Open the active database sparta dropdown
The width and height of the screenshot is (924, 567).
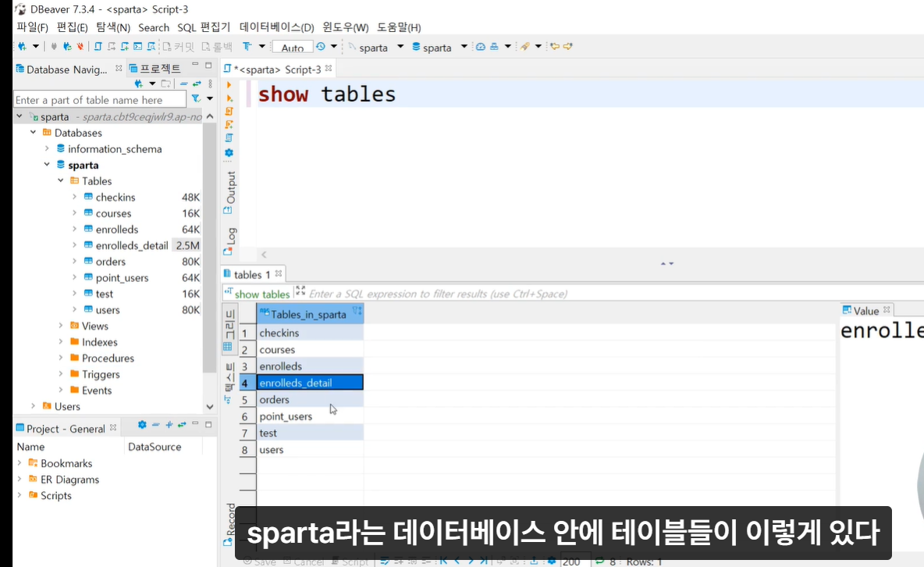[464, 47]
